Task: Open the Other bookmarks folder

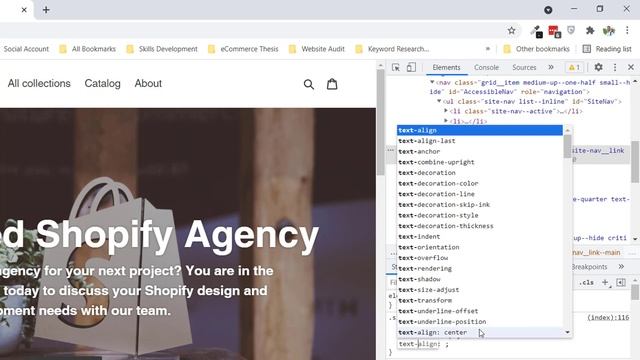Action: pos(536,49)
